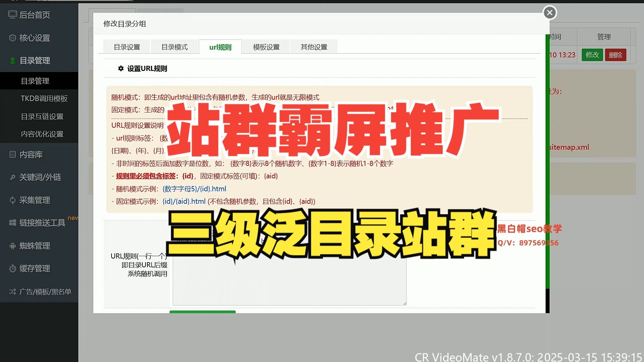Click the green 修改 button

(x=592, y=55)
